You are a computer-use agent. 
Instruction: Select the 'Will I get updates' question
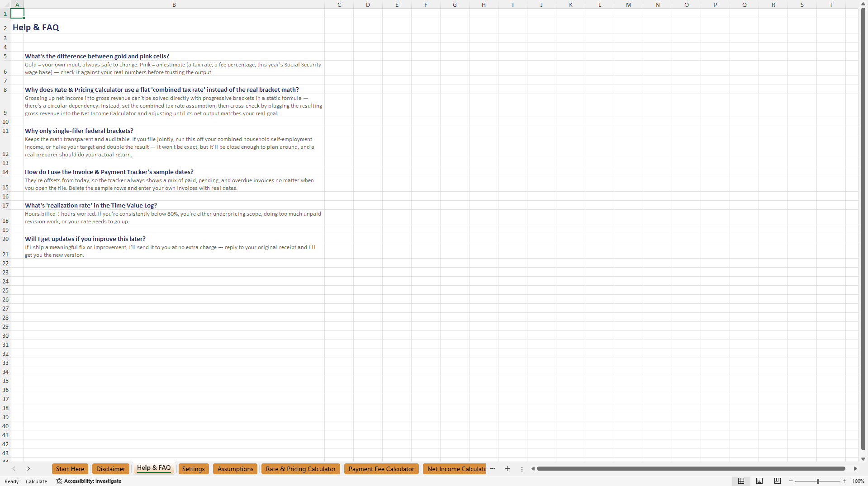click(174, 239)
